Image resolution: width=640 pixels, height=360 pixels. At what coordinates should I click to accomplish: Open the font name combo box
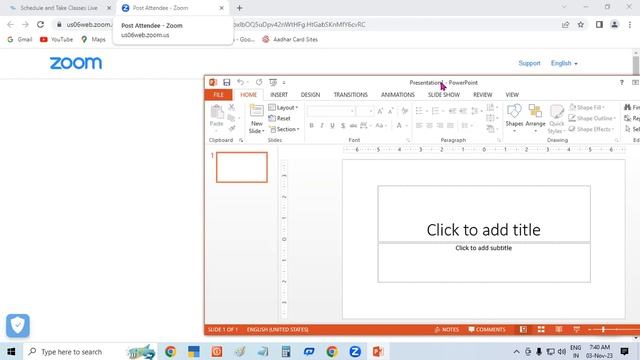(331, 111)
